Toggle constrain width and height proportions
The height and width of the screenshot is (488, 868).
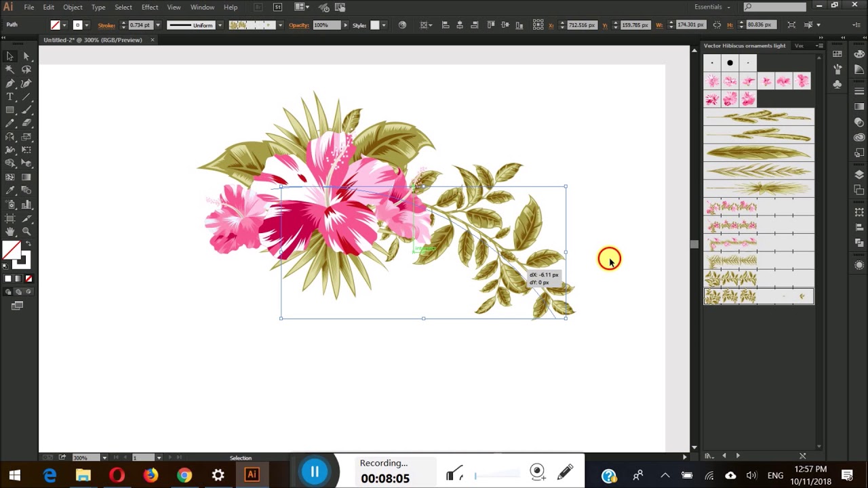click(x=717, y=25)
